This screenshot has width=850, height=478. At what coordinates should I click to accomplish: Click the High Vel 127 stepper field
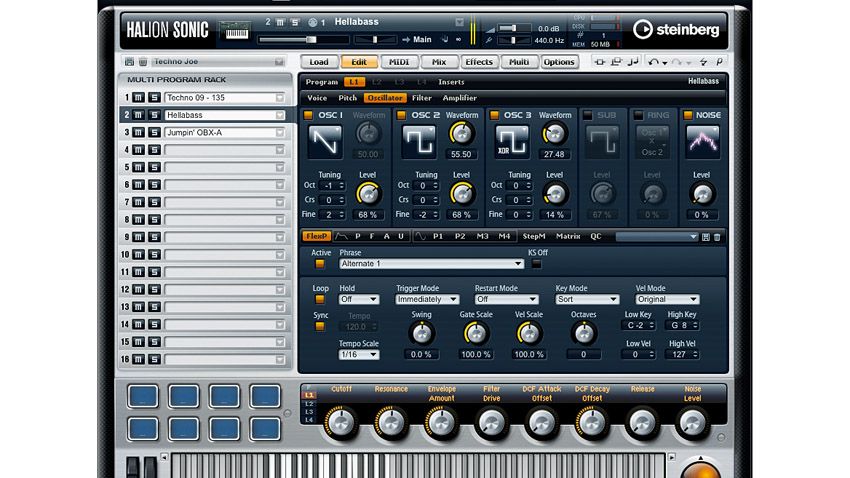click(x=681, y=354)
